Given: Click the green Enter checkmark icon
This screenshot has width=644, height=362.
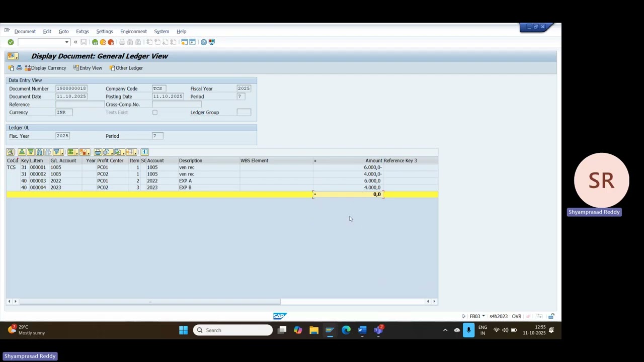Looking at the screenshot, I should point(11,42).
